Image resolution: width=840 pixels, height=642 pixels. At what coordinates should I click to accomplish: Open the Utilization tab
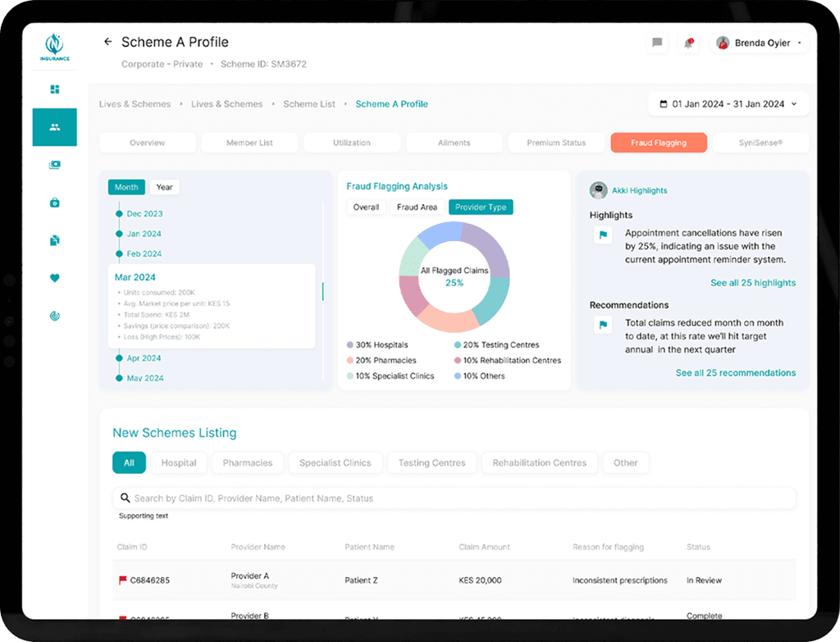pyautogui.click(x=352, y=143)
